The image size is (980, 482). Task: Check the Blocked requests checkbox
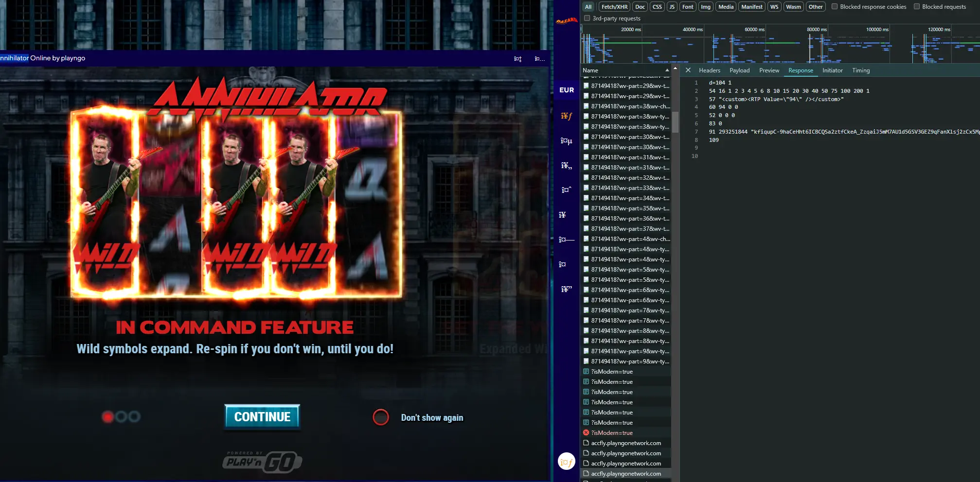[917, 6]
